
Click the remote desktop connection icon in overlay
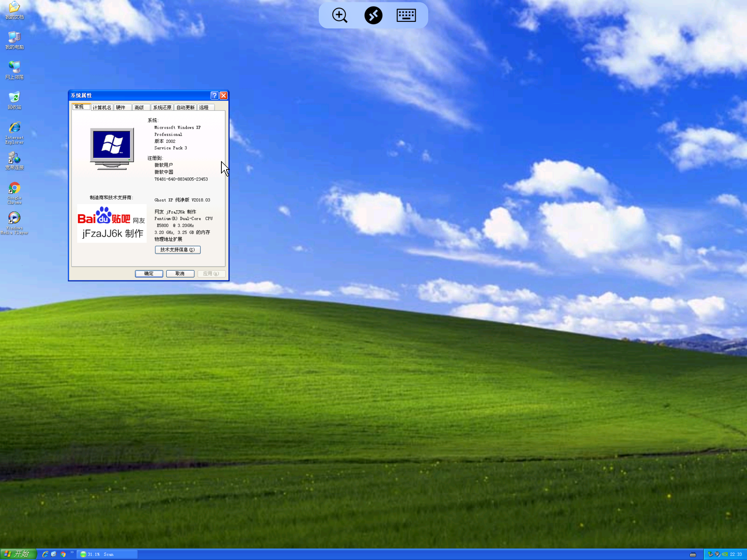tap(373, 15)
